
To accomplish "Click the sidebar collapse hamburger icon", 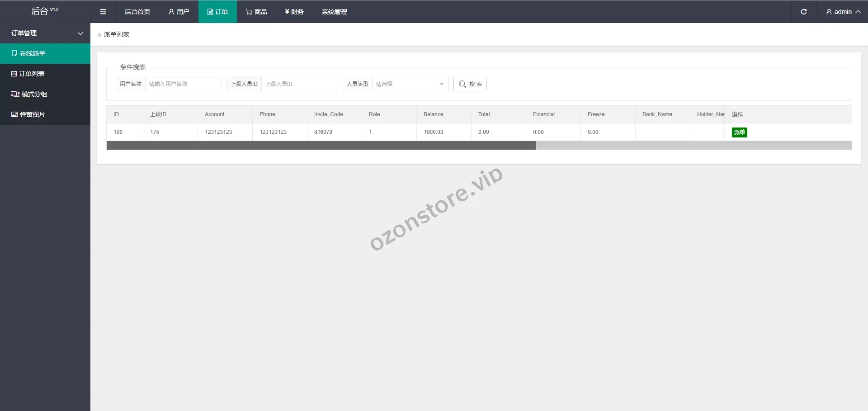I will tap(103, 12).
